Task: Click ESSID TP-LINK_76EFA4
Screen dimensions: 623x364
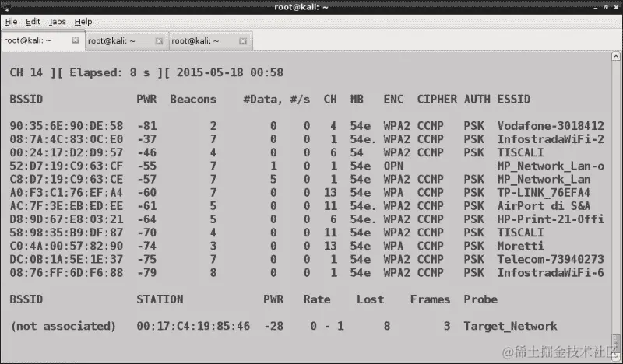Action: tap(544, 193)
